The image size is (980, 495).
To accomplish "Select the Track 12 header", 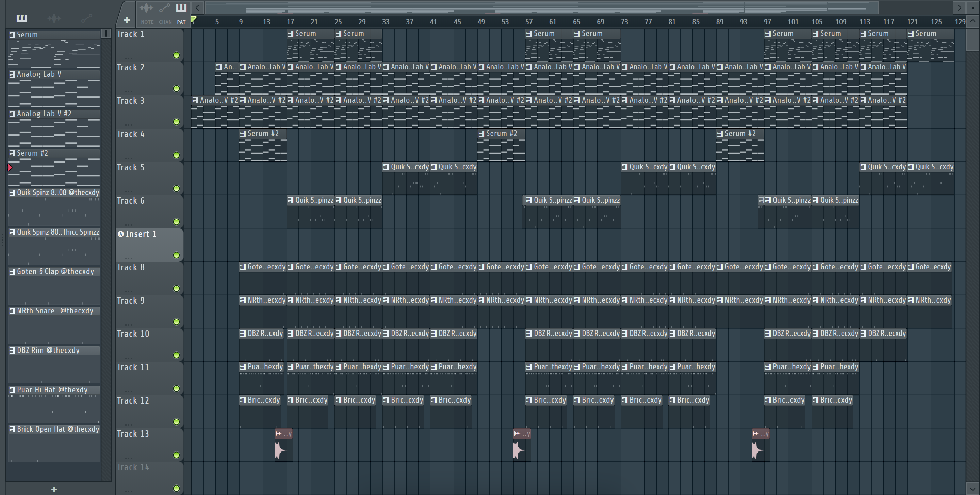I will [149, 412].
